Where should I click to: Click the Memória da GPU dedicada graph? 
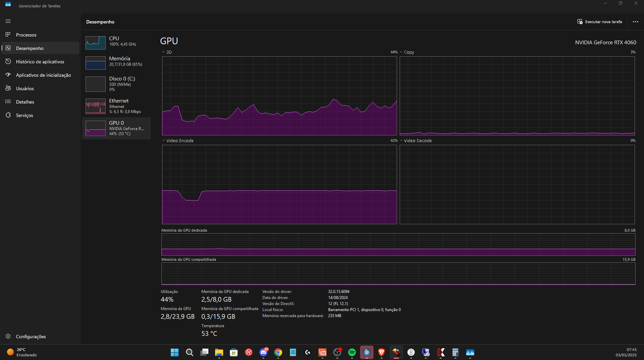click(398, 244)
